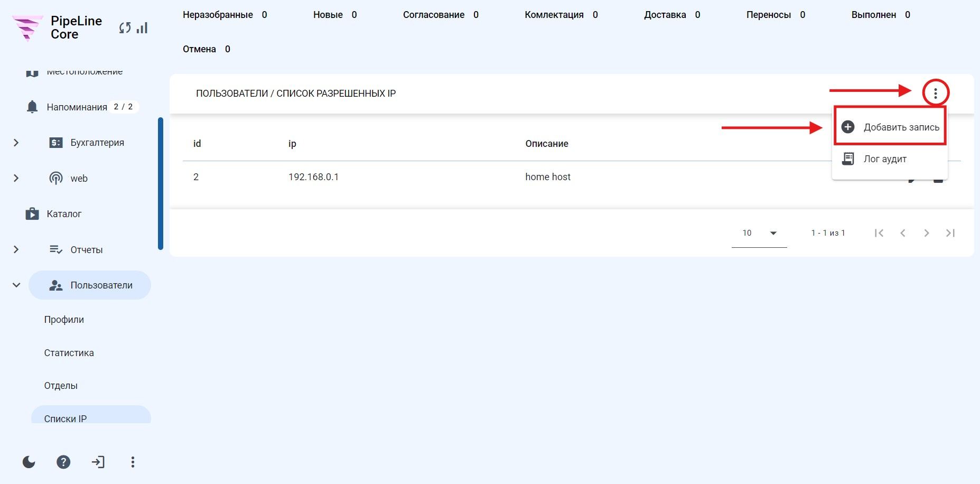Expand the web section chevron
This screenshot has width=980, height=484.
tap(16, 178)
